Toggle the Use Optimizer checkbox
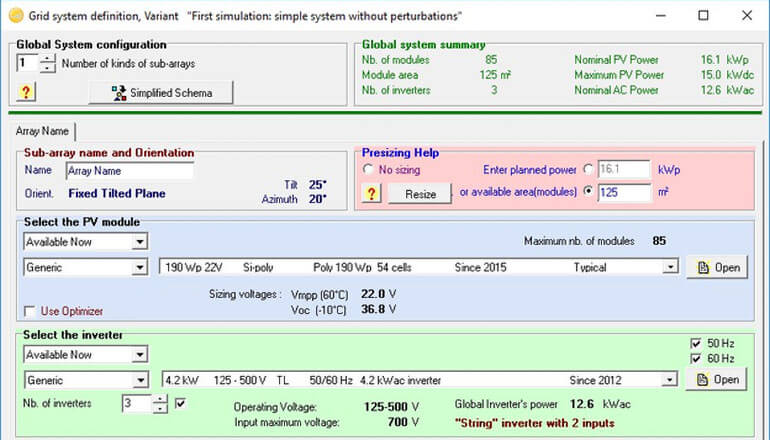 pyautogui.click(x=29, y=311)
